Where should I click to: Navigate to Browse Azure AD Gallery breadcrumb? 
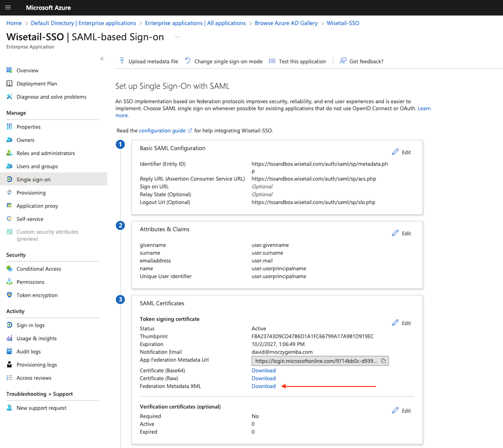[286, 23]
